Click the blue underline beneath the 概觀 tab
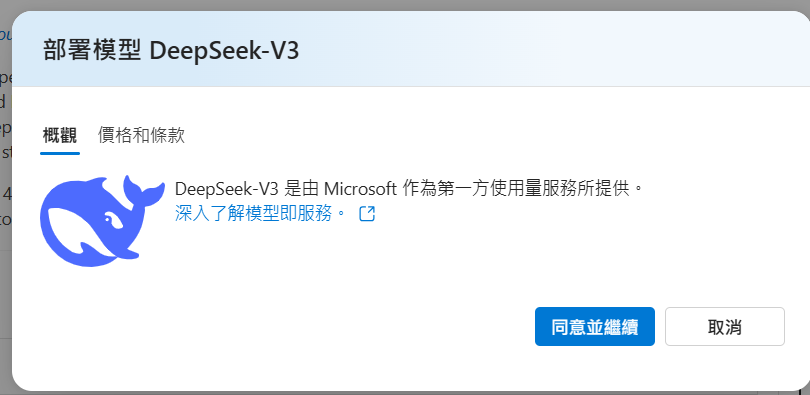Viewport: 810px width, 395px height. 60,153
